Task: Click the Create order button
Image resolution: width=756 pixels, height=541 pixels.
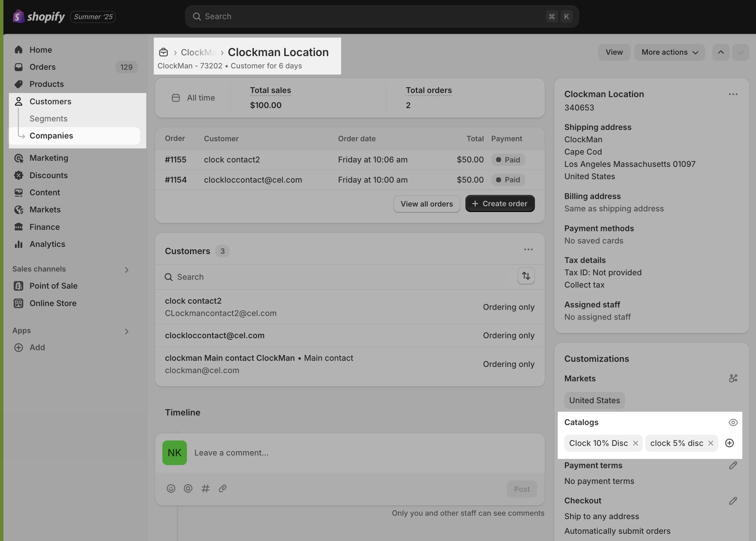Action: (500, 204)
